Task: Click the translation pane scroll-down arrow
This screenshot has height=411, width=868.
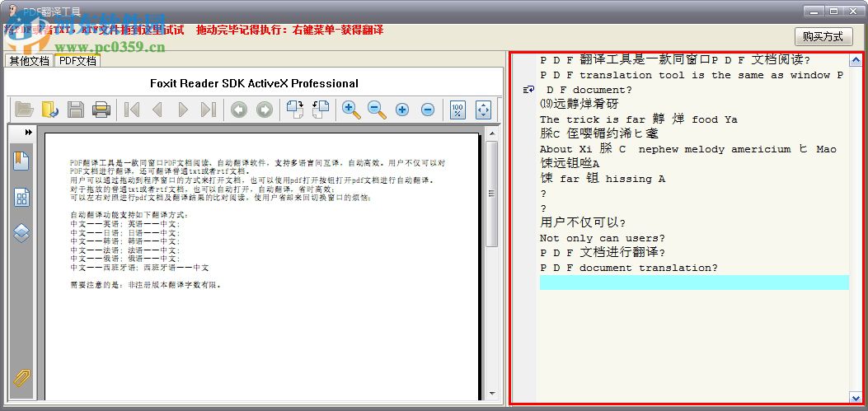Action: (x=856, y=398)
